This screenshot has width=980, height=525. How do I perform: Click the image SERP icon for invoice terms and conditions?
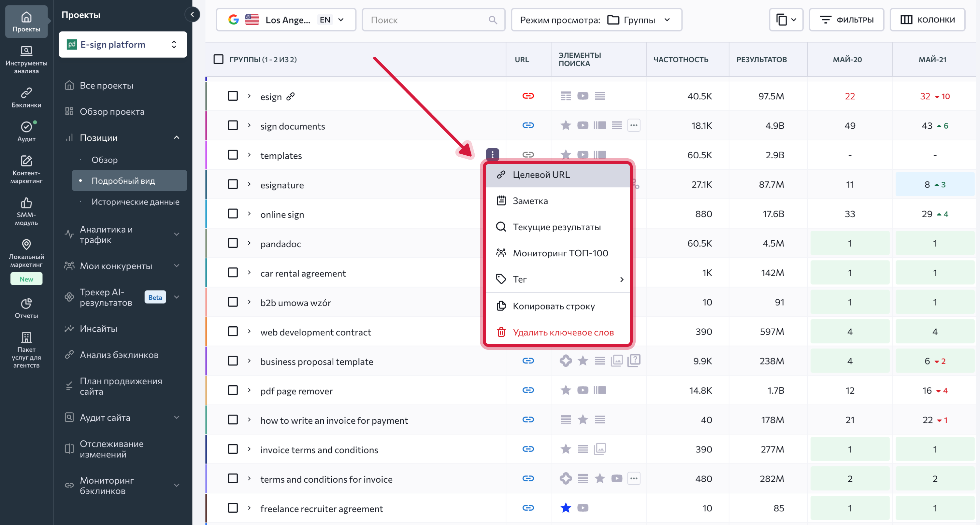pyautogui.click(x=600, y=449)
